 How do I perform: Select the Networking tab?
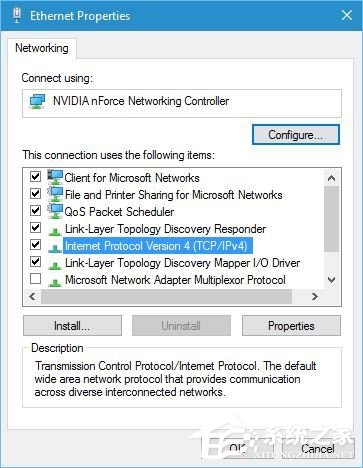click(x=42, y=48)
